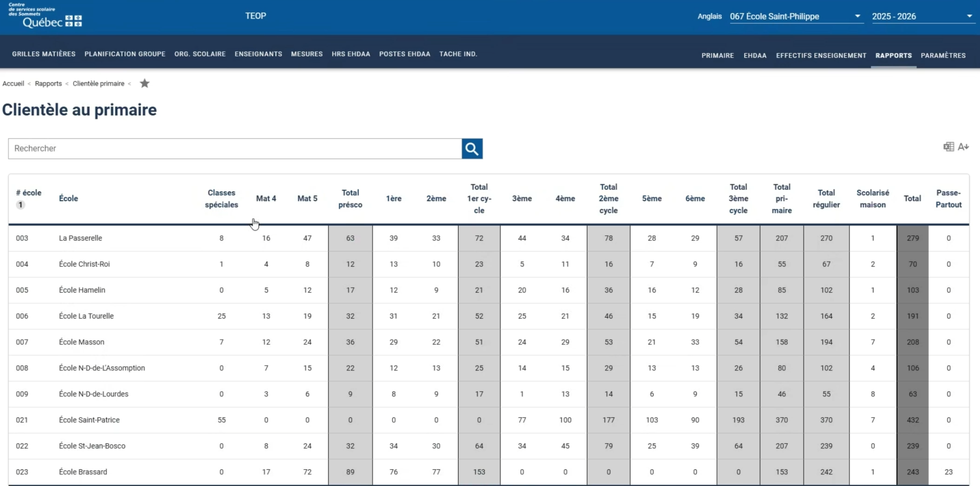Image resolution: width=980 pixels, height=486 pixels.
Task: Sort by the Mat 5 column header
Action: 307,198
